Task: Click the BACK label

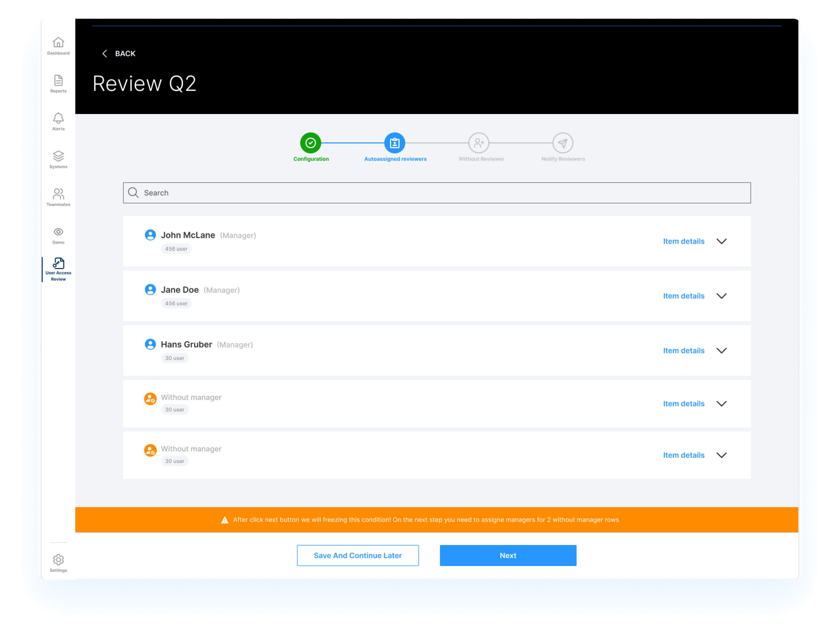Action: pyautogui.click(x=125, y=54)
